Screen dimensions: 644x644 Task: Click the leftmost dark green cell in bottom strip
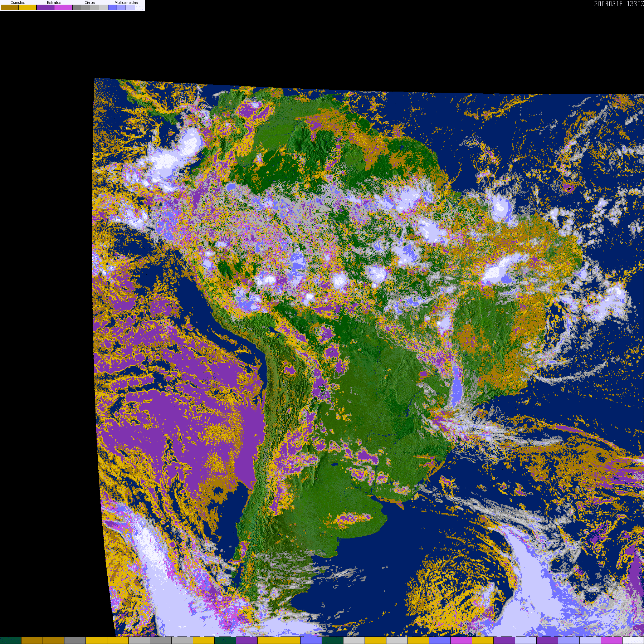pyautogui.click(x=11, y=640)
